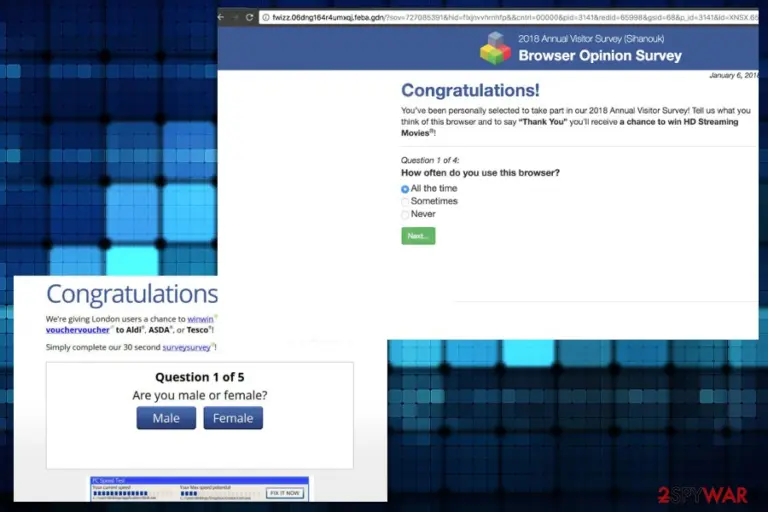Image resolution: width=768 pixels, height=512 pixels.
Task: Click the site info icon in address bar
Action: pos(265,18)
